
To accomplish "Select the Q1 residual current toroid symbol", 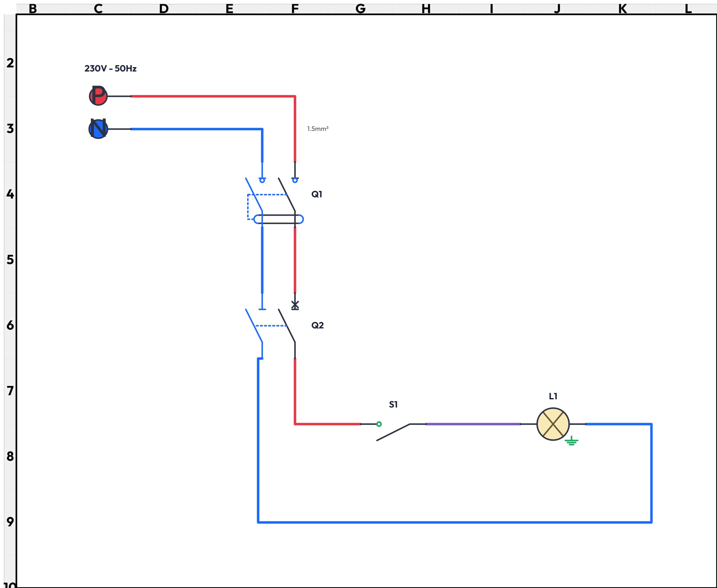I will [278, 219].
